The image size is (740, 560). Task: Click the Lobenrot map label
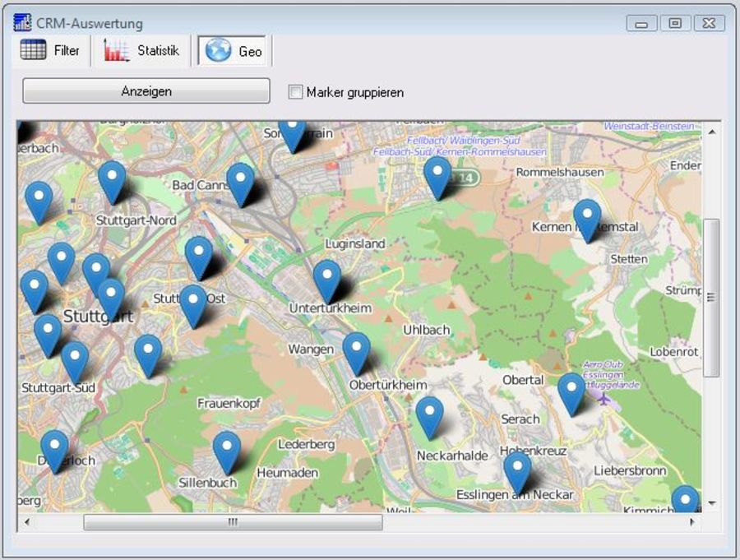[x=674, y=352]
